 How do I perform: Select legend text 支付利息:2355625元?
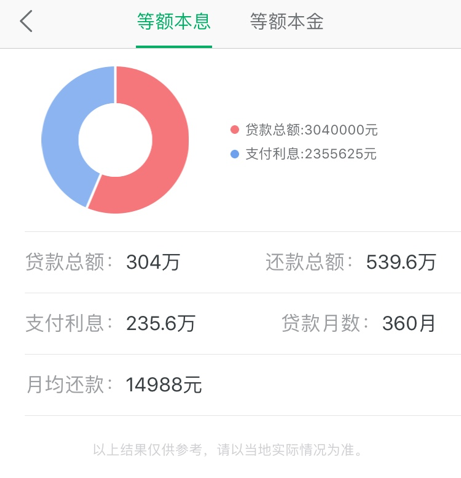coord(311,154)
